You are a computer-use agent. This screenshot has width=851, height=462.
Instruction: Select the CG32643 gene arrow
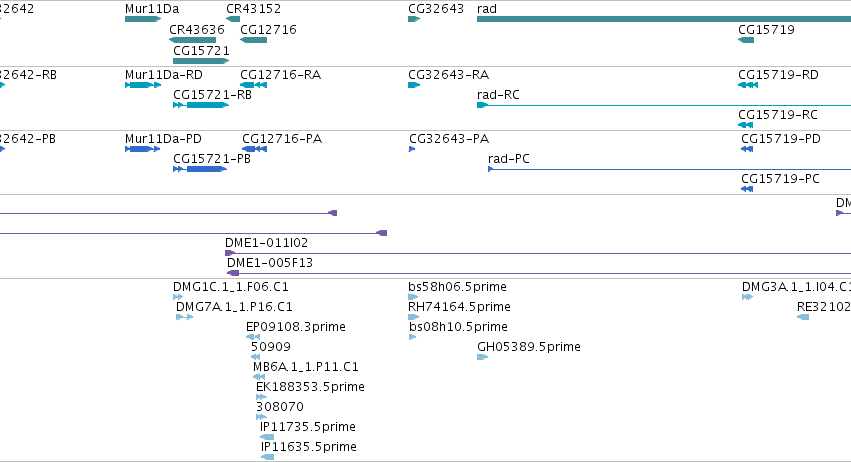click(x=414, y=19)
